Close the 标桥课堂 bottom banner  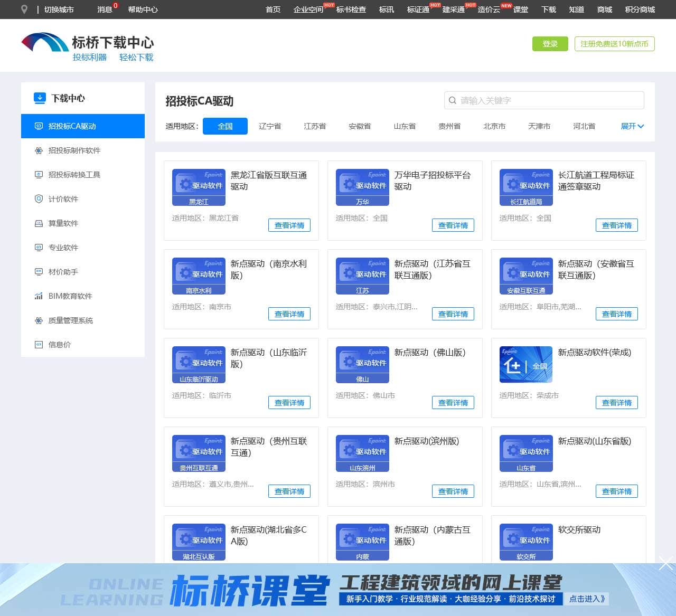(666, 563)
